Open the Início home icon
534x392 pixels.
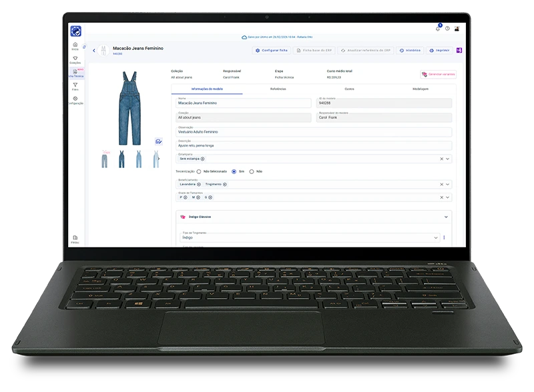(x=75, y=46)
